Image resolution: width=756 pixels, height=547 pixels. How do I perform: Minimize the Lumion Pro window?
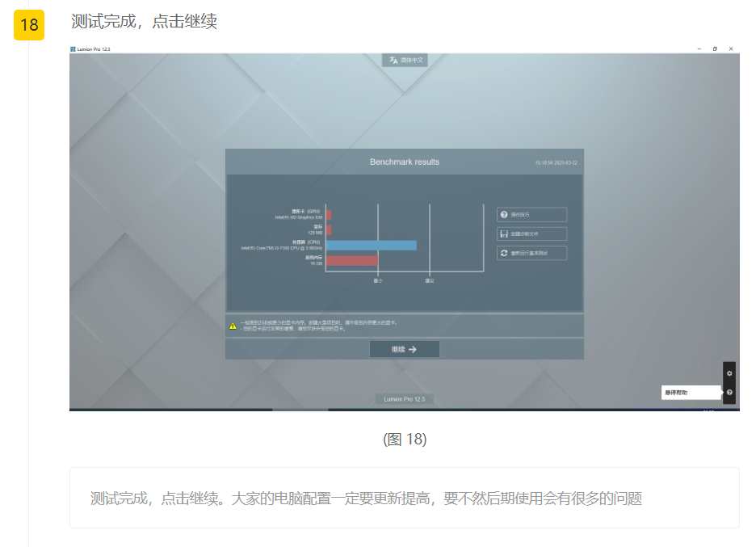pos(699,49)
